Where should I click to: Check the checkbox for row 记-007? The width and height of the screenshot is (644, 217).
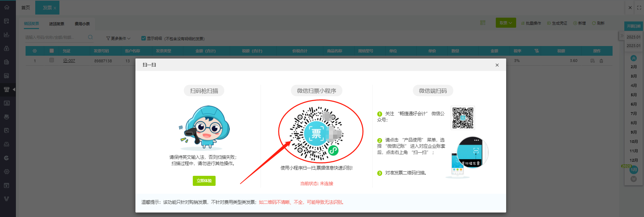click(51, 60)
